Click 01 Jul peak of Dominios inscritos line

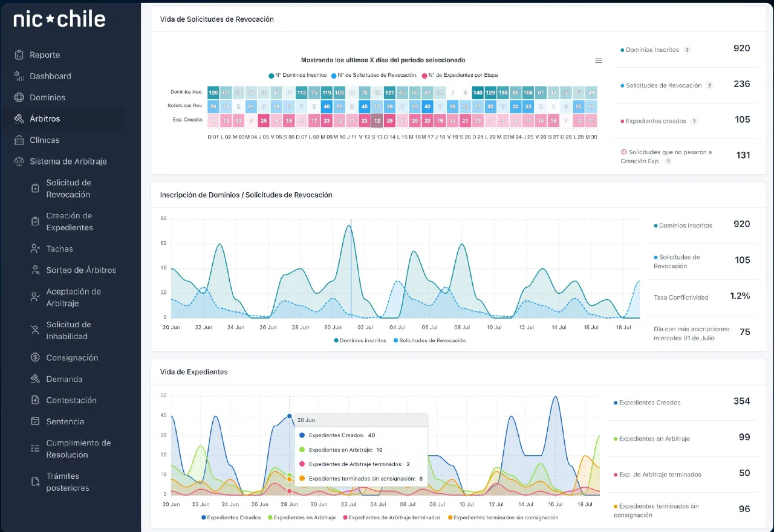coord(349,225)
